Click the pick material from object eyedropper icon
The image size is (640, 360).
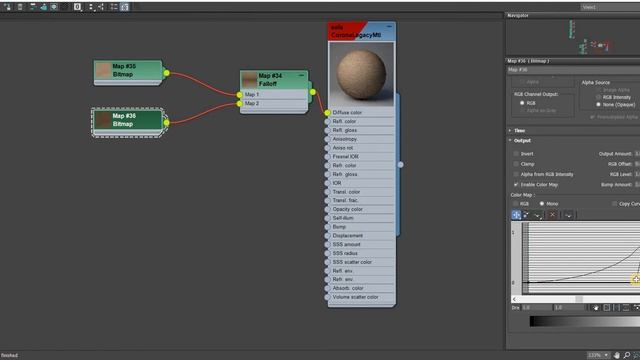[x=8, y=7]
